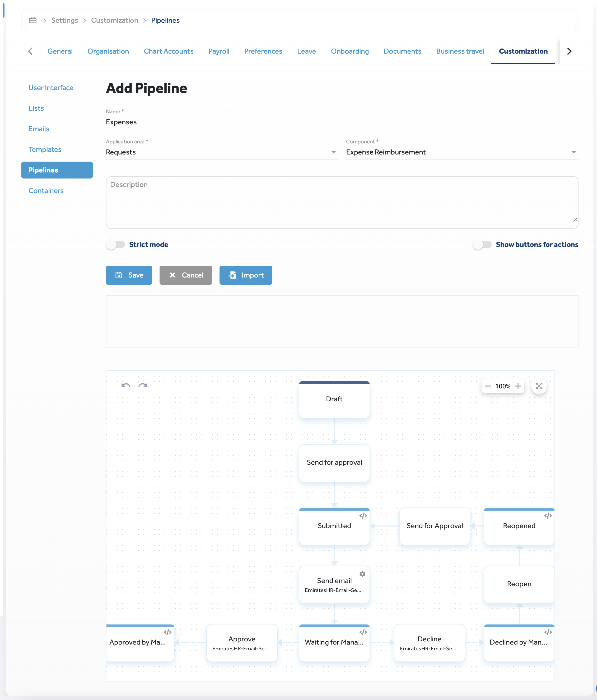Open code icon on Declined by Man... node
Image resolution: width=597 pixels, height=700 pixels.
pyautogui.click(x=548, y=632)
